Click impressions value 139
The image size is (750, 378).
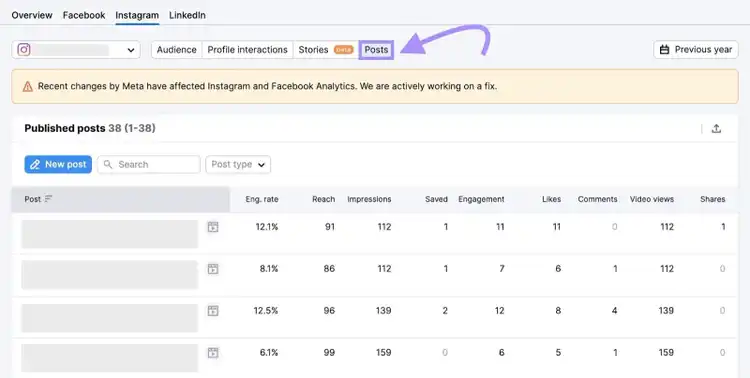coord(383,311)
